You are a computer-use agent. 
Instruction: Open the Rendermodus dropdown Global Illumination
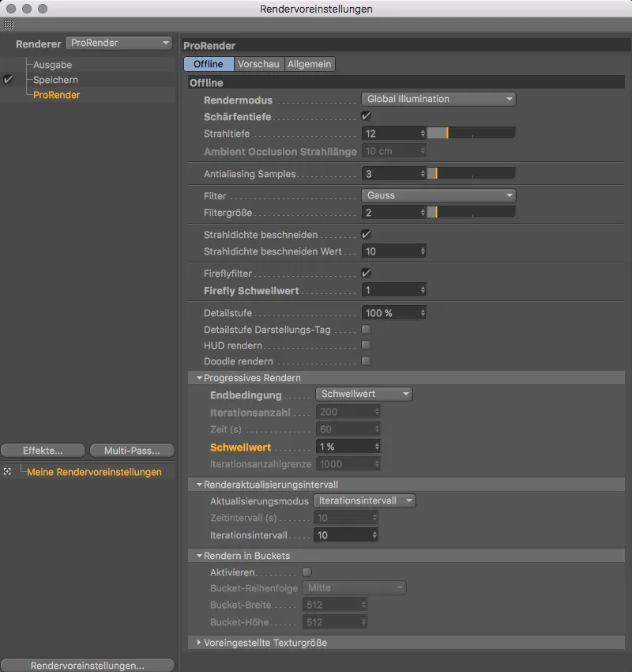pos(439,99)
